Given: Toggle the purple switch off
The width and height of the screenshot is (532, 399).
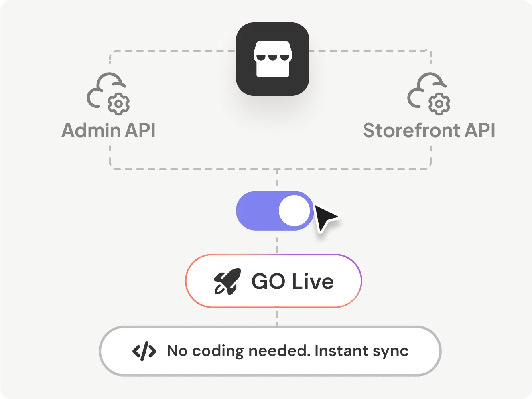Looking at the screenshot, I should pos(275,211).
